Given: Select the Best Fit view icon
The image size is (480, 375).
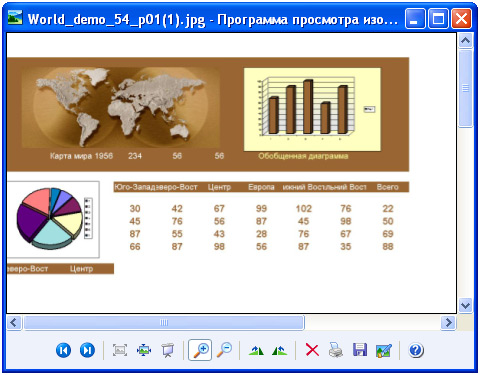Looking at the screenshot, I should point(120,350).
